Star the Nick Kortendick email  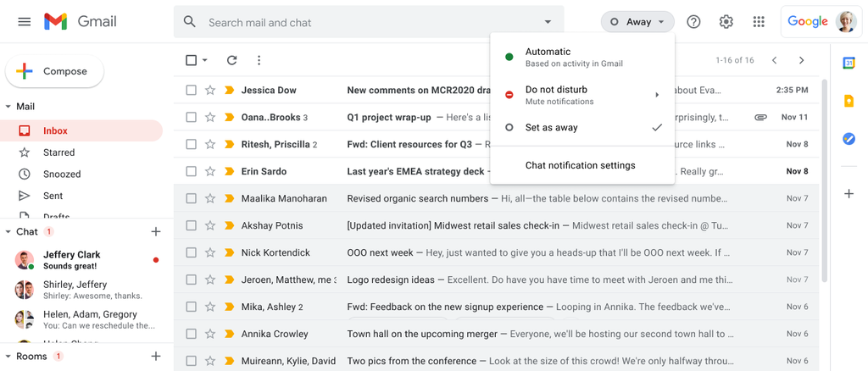[210, 252]
